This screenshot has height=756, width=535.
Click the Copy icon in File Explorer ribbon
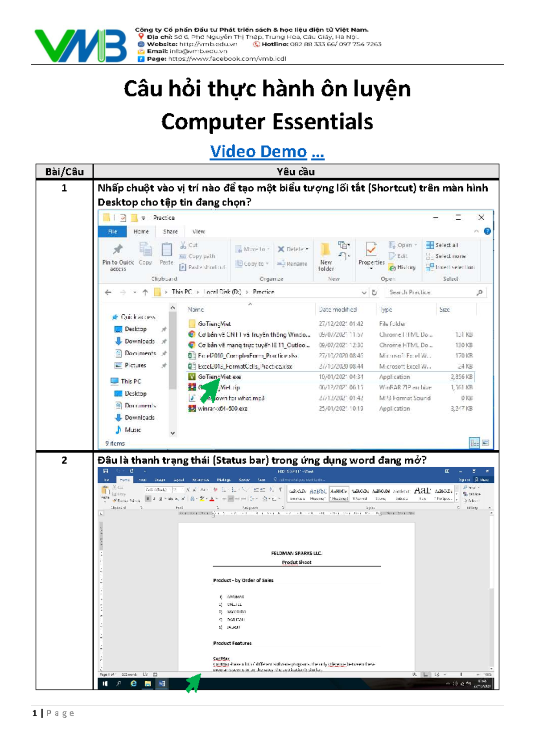click(x=145, y=250)
